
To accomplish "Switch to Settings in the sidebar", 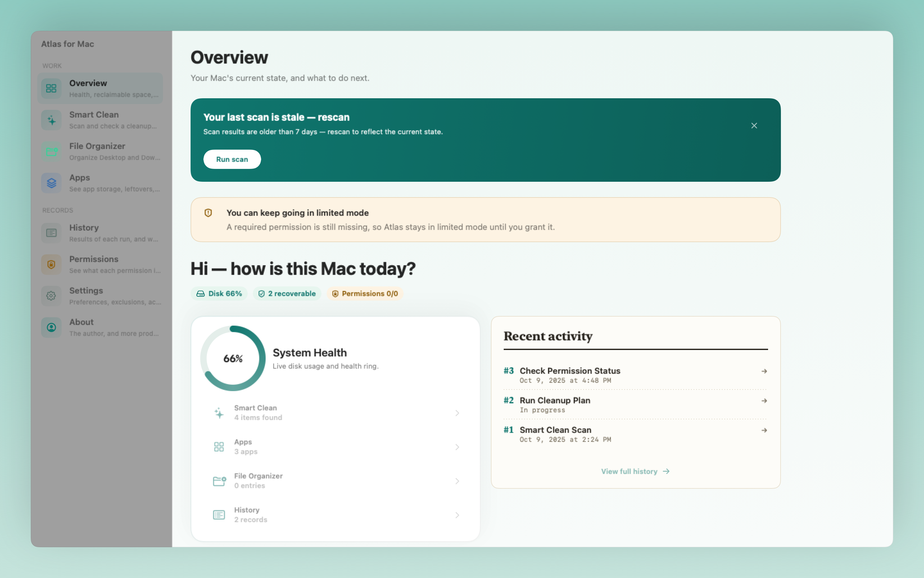I will 100,296.
